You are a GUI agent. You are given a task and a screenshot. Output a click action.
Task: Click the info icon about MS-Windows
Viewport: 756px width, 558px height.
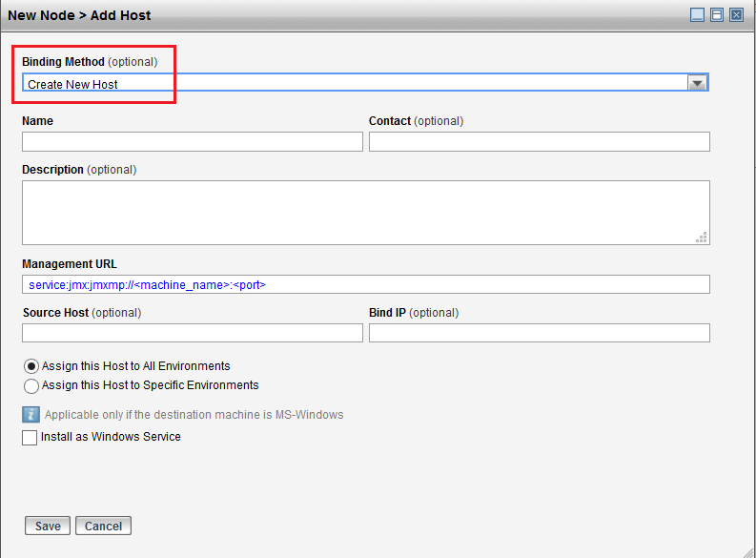[x=31, y=415]
